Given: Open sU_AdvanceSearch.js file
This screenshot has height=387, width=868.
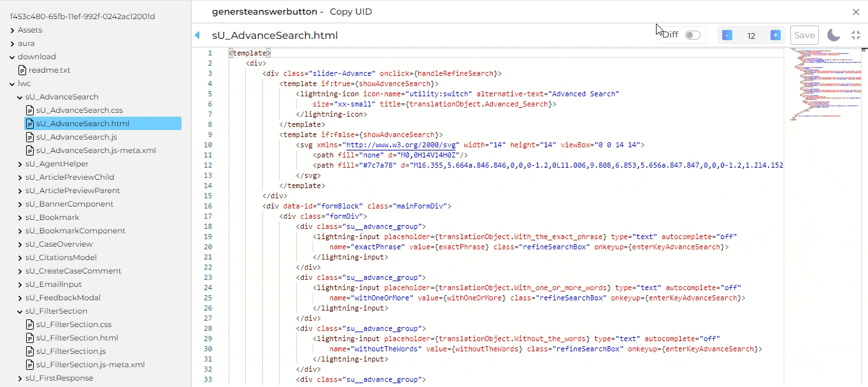Looking at the screenshot, I should (76, 137).
